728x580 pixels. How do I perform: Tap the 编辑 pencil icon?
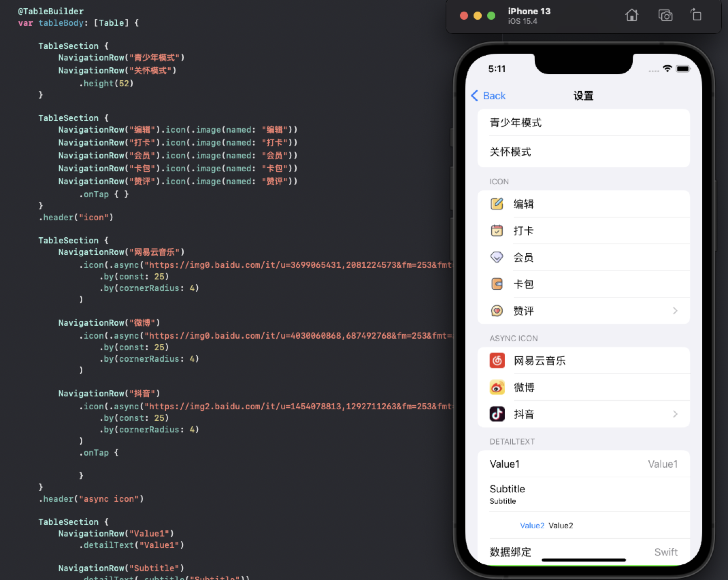(x=497, y=204)
